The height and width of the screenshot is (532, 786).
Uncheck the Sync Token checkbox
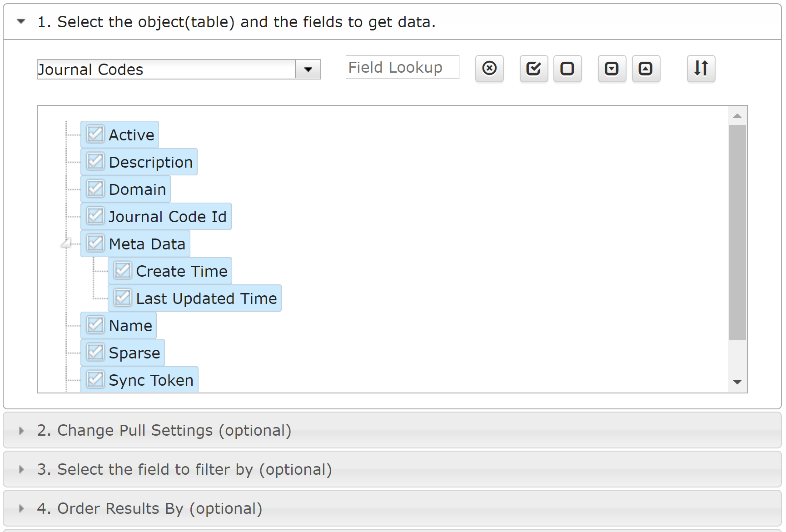point(95,379)
